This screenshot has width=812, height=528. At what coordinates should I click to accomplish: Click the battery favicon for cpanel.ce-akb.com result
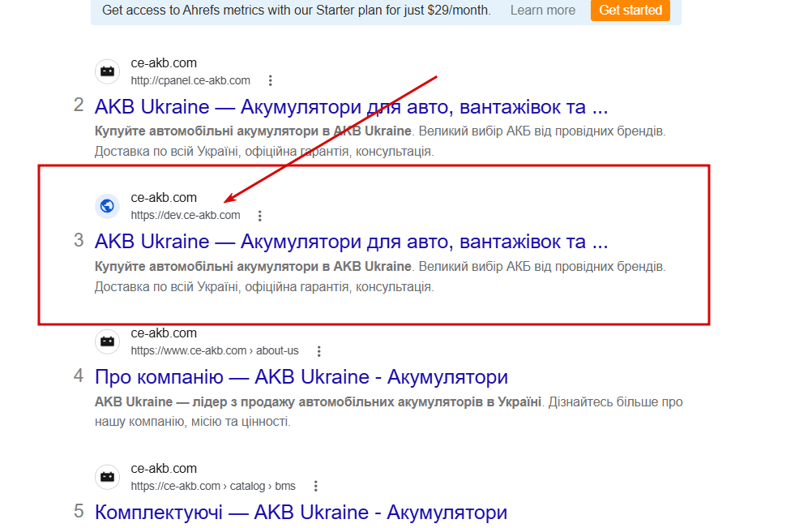point(107,71)
